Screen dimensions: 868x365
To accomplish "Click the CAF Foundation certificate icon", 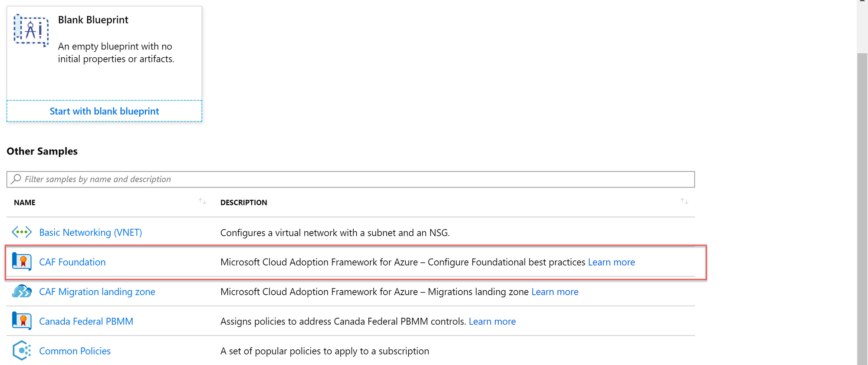I will (22, 262).
